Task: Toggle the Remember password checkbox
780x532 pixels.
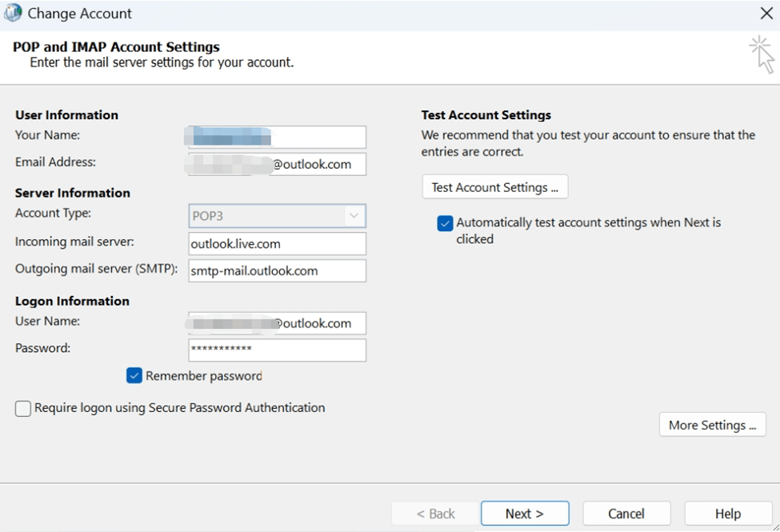Action: pos(134,376)
